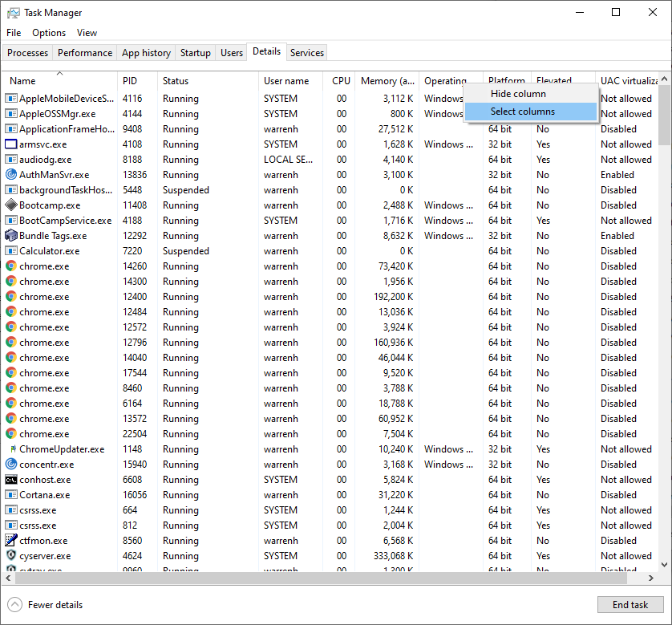
Task: Click the conhost.exe console icon
Action: tap(11, 479)
